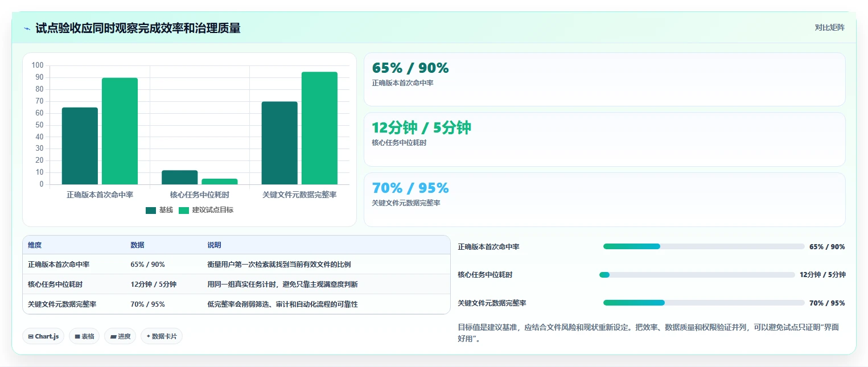Click the 建议试点目标 bar for 关键文件元数据完整率
This screenshot has width=868, height=367.
[x=319, y=128]
